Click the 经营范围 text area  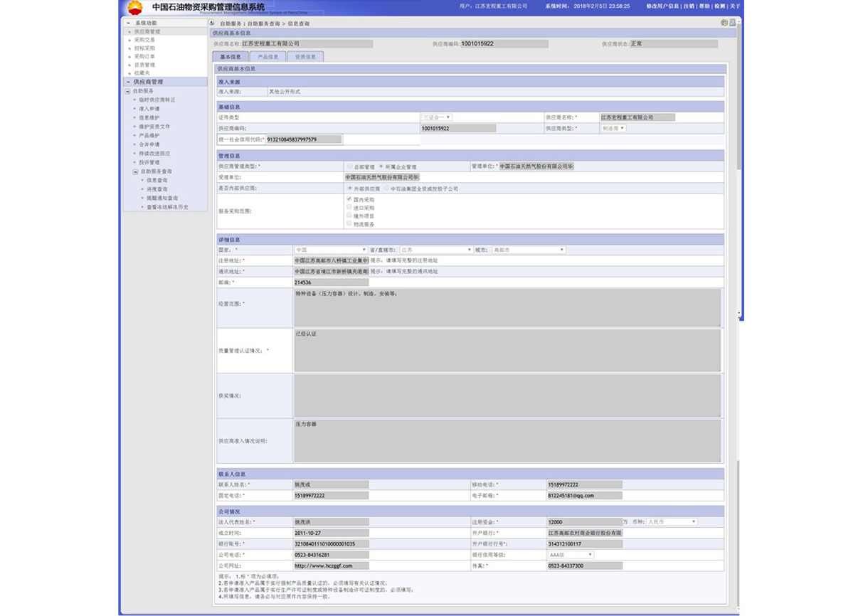click(507, 307)
